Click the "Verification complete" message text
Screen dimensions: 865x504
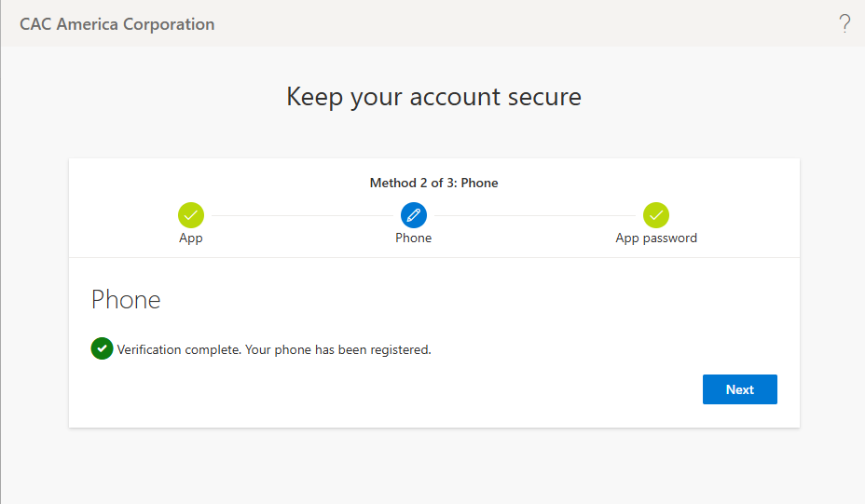tap(274, 350)
